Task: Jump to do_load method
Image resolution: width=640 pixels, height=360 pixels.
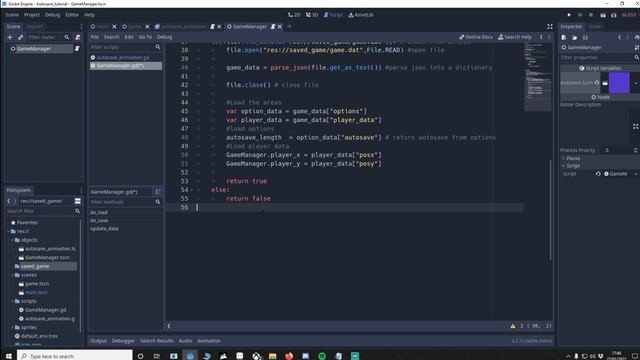Action: pyautogui.click(x=99, y=212)
